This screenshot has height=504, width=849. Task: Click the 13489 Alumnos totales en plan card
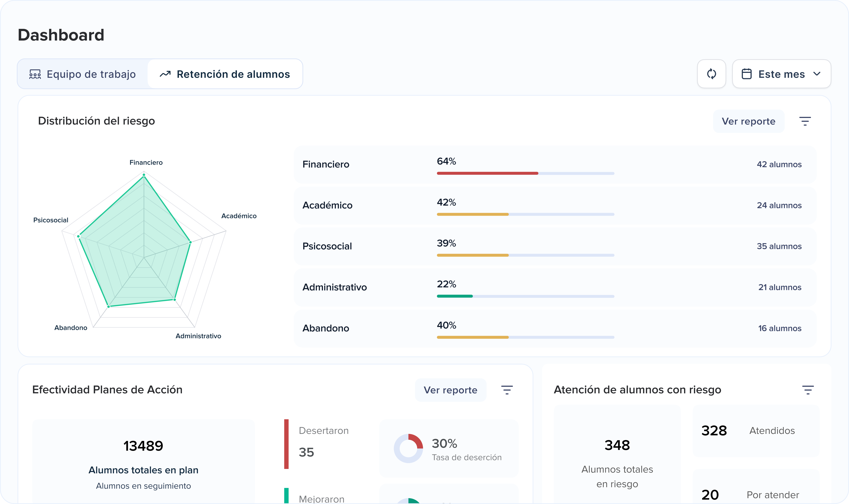143,462
